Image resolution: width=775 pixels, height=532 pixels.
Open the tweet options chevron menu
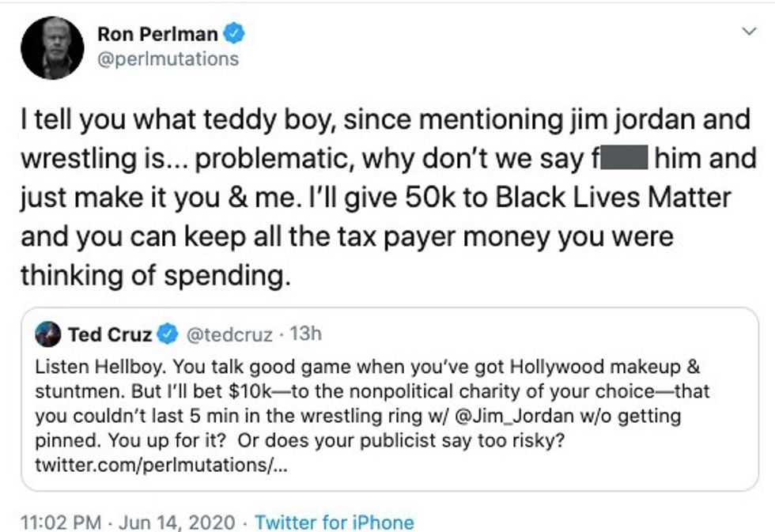[748, 32]
